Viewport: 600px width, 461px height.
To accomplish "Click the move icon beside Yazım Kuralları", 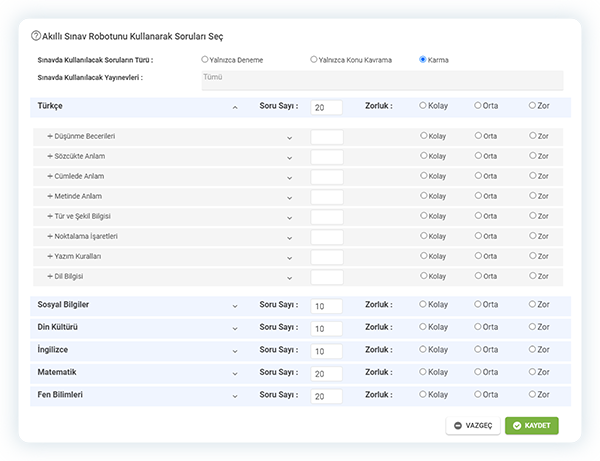I will (x=49, y=256).
